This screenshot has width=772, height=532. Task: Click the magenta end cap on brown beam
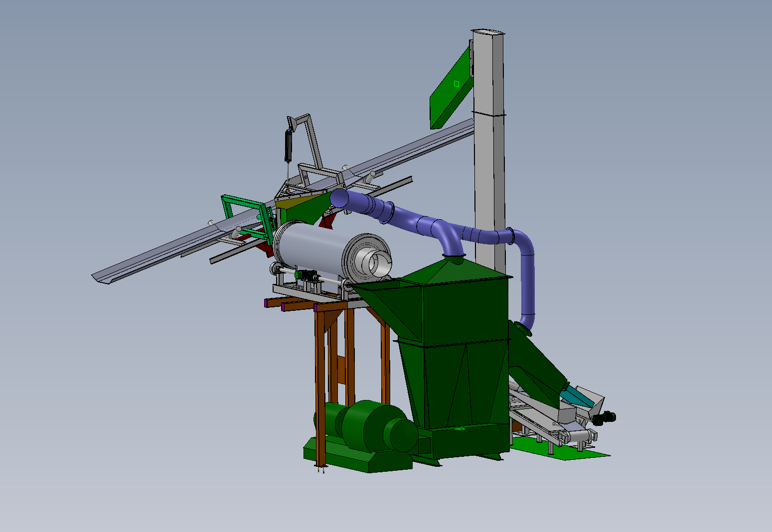(x=266, y=303)
